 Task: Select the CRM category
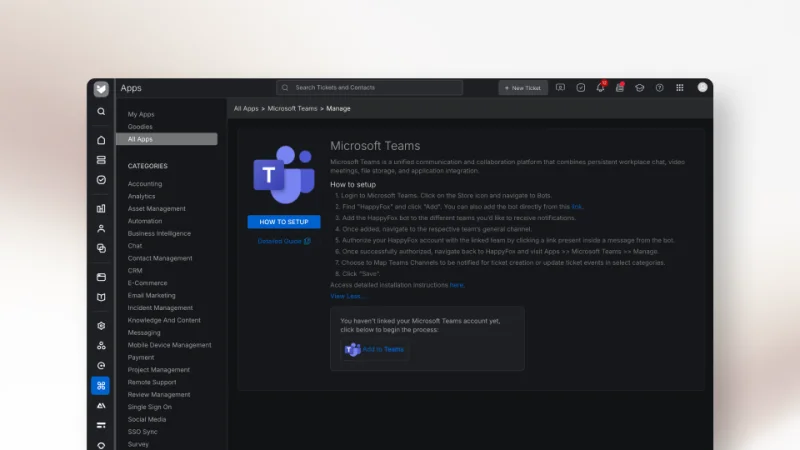point(135,270)
